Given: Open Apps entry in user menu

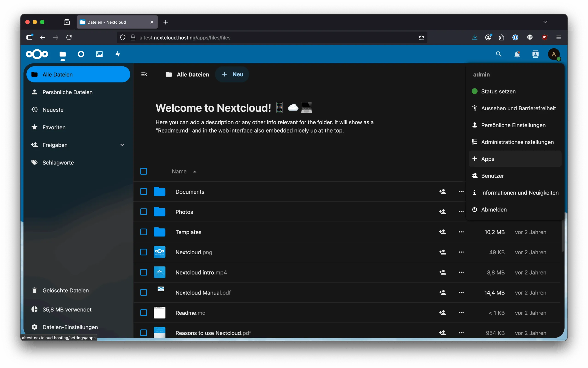Looking at the screenshot, I should point(515,159).
